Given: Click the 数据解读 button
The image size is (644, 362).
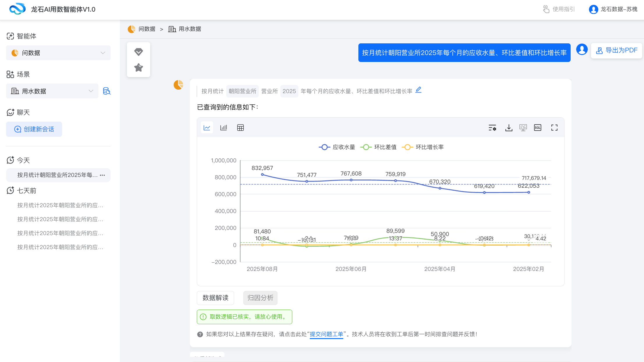Looking at the screenshot, I should [x=215, y=298].
